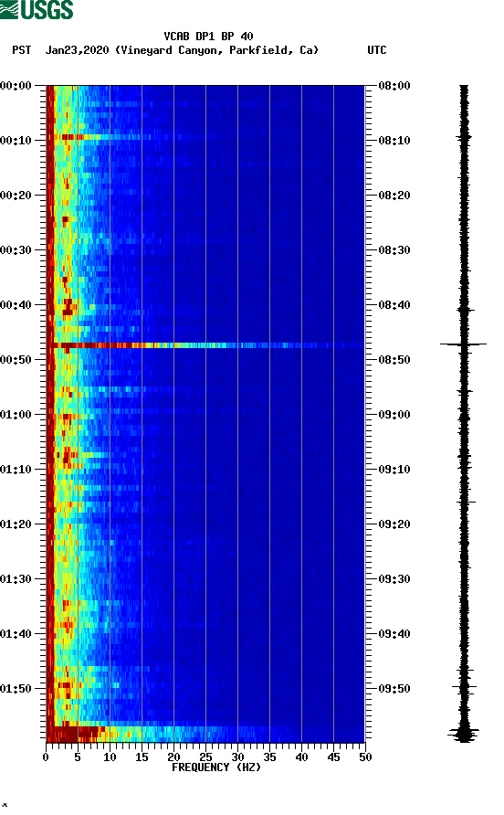504x815 pixels.
Task: Click the frequency axis label 40
Action: click(301, 757)
